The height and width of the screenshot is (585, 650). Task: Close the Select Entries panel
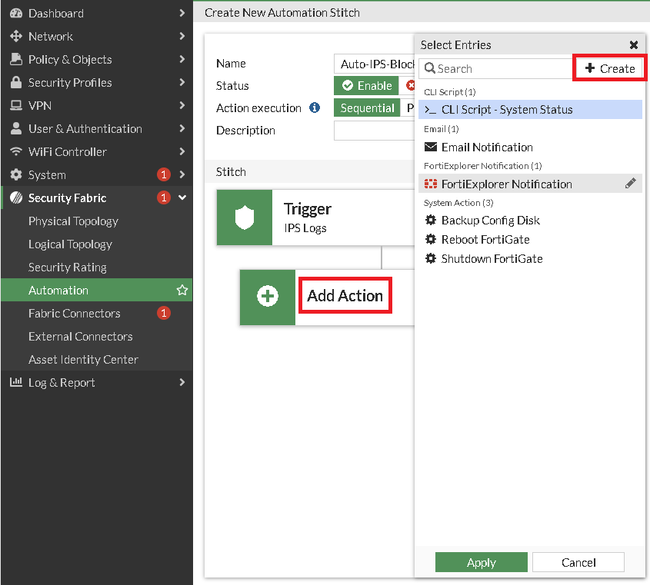(634, 45)
